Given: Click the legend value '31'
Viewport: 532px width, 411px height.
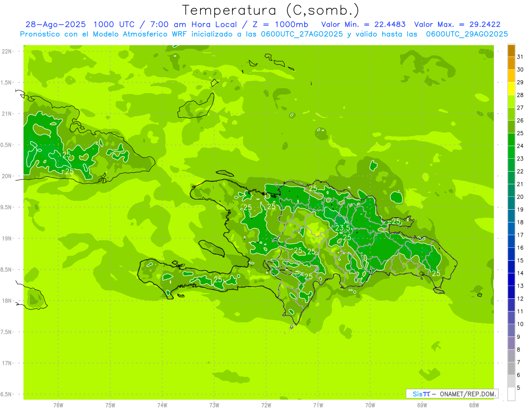Looking at the screenshot, I should (520, 57).
